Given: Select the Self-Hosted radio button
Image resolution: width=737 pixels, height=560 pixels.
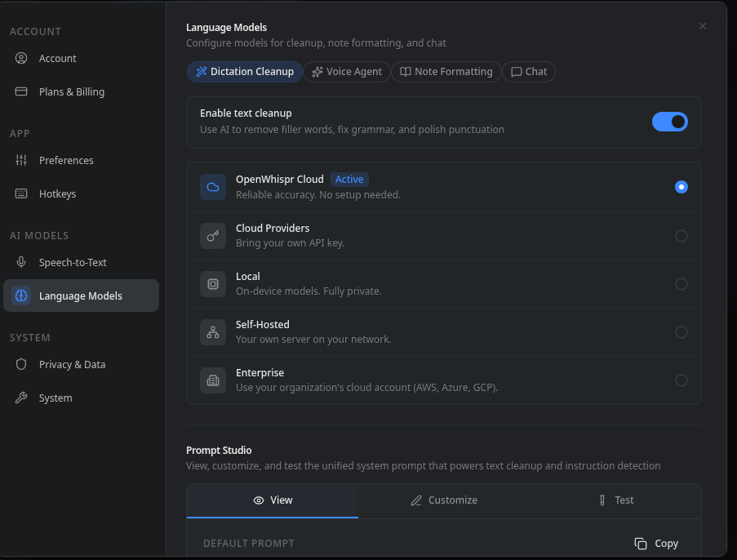Looking at the screenshot, I should 681,332.
